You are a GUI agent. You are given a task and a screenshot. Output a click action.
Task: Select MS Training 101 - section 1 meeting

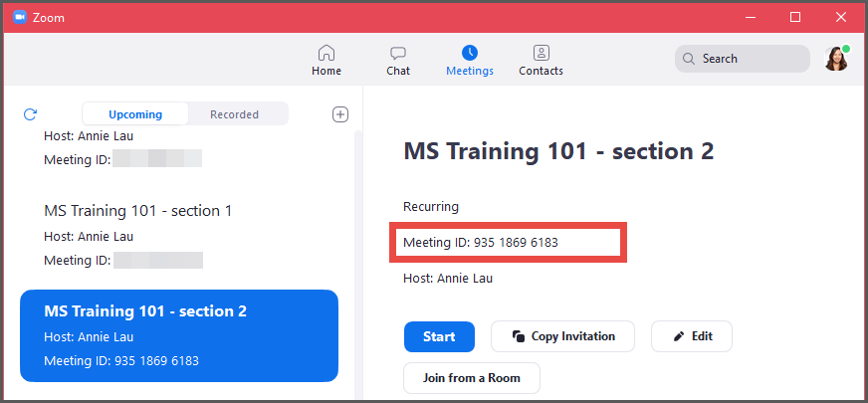pyautogui.click(x=138, y=211)
